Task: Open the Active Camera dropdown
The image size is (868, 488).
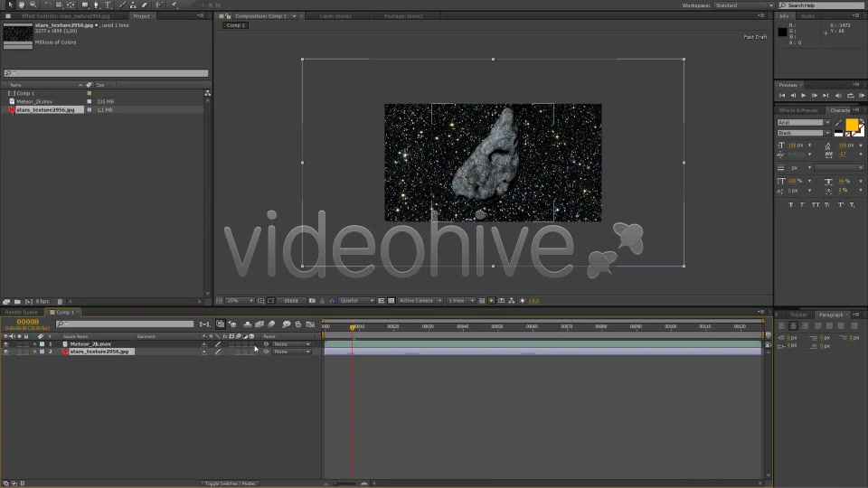Action: (420, 300)
